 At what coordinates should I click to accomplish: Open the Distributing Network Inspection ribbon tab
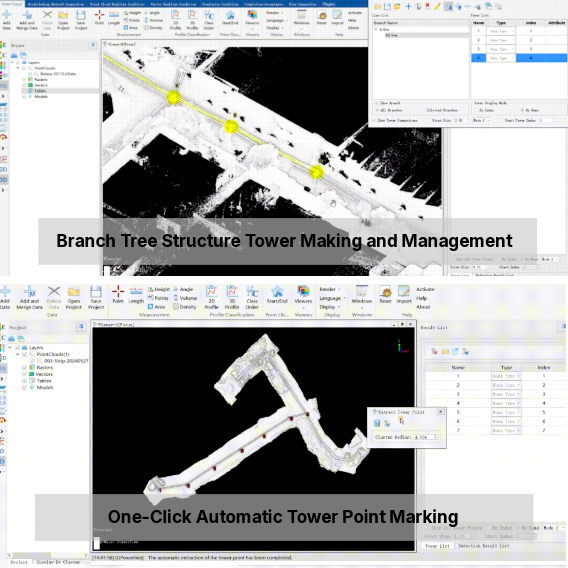[x=55, y=4]
